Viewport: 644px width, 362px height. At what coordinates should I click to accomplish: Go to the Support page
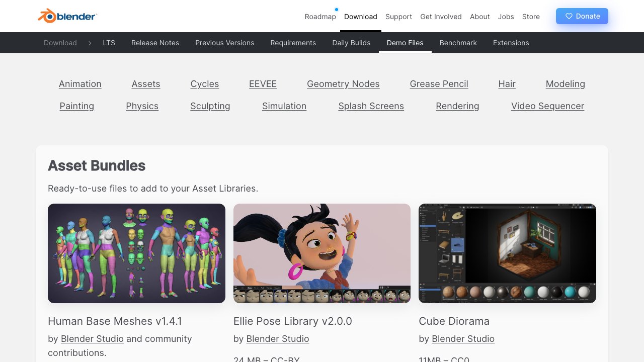pyautogui.click(x=398, y=17)
